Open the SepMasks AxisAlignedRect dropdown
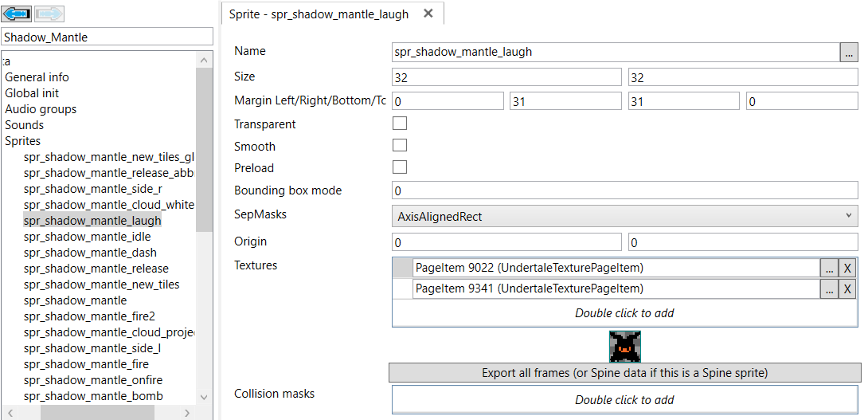868x420 pixels. [x=624, y=217]
